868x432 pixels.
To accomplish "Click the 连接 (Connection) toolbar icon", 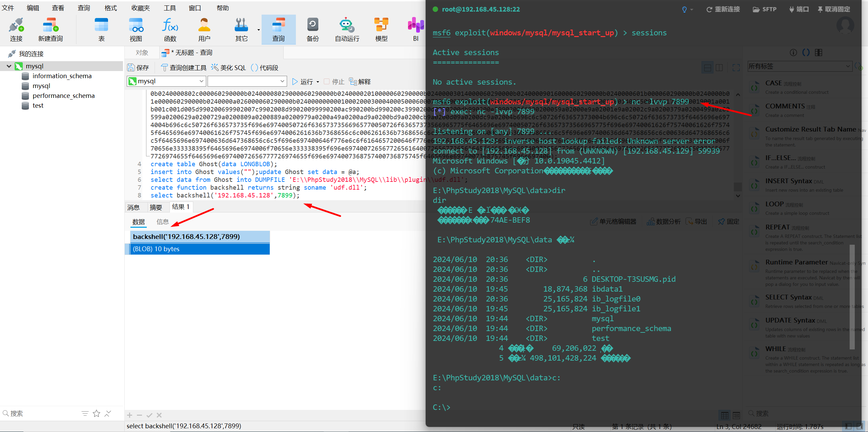I will point(16,30).
